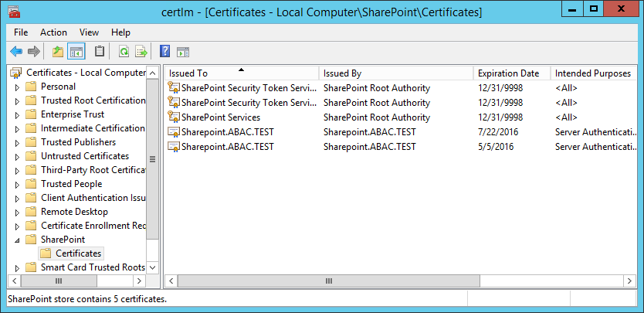Click the Export List toolbar icon

click(141, 52)
